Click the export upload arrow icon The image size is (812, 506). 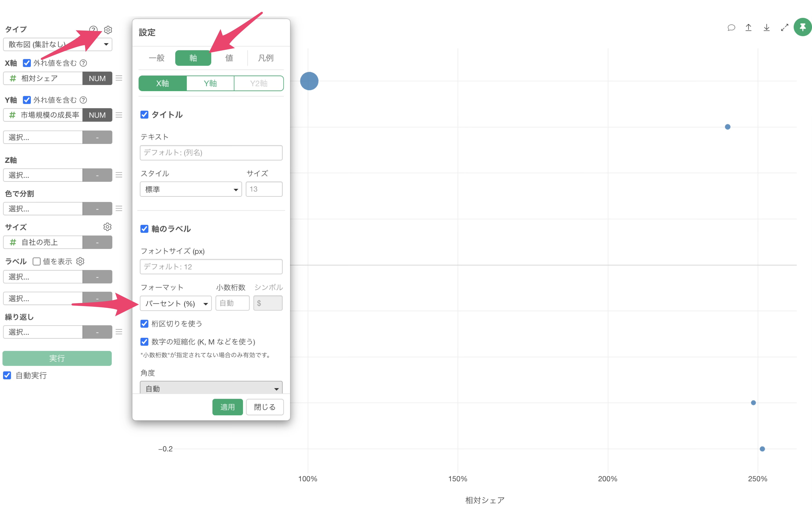[749, 27]
